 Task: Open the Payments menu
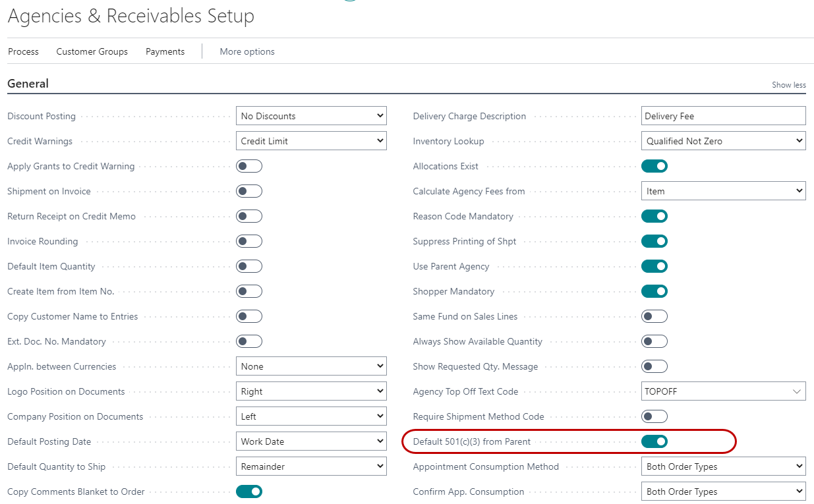coord(165,51)
